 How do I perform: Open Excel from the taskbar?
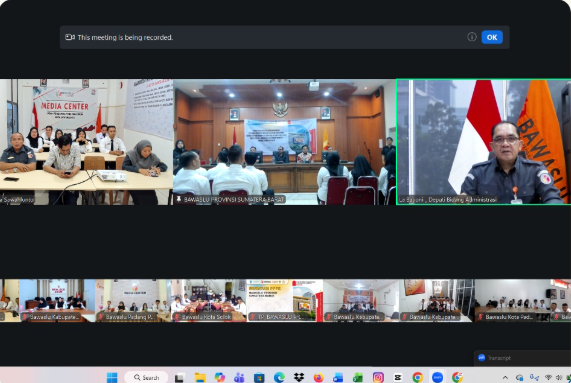tap(358, 378)
